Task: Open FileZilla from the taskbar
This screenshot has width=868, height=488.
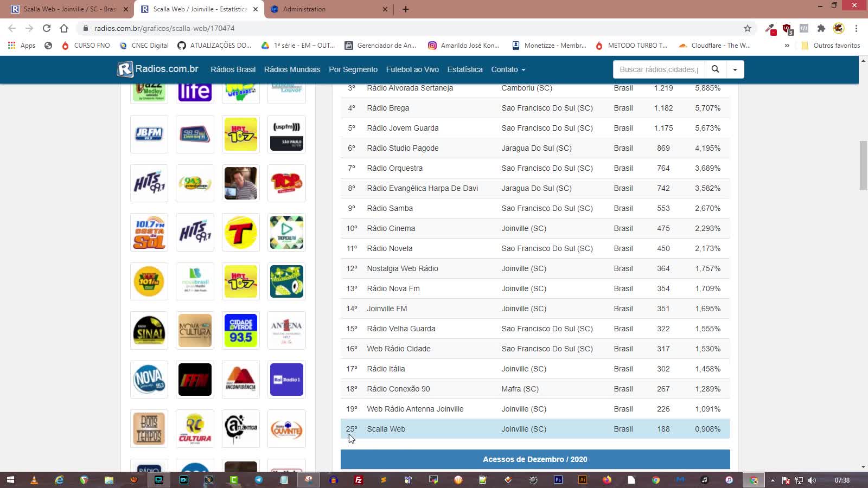Action: pos(358,480)
